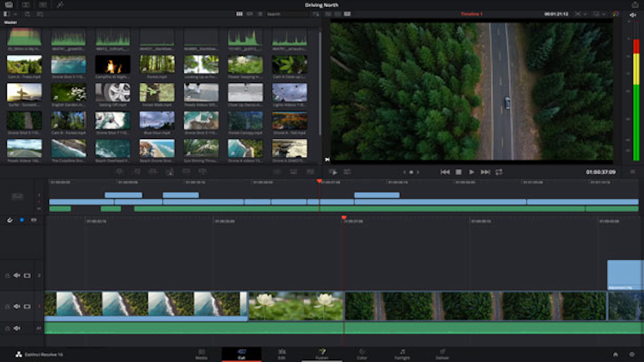Disable video on track 1
644x362 pixels.
pos(27,306)
